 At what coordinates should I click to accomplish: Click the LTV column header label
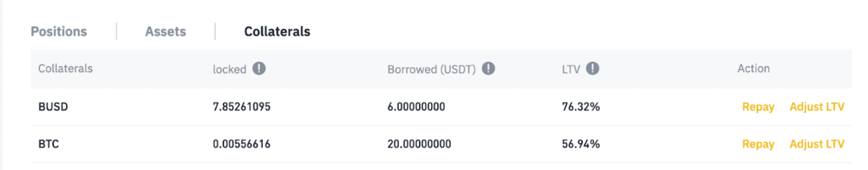pos(571,69)
